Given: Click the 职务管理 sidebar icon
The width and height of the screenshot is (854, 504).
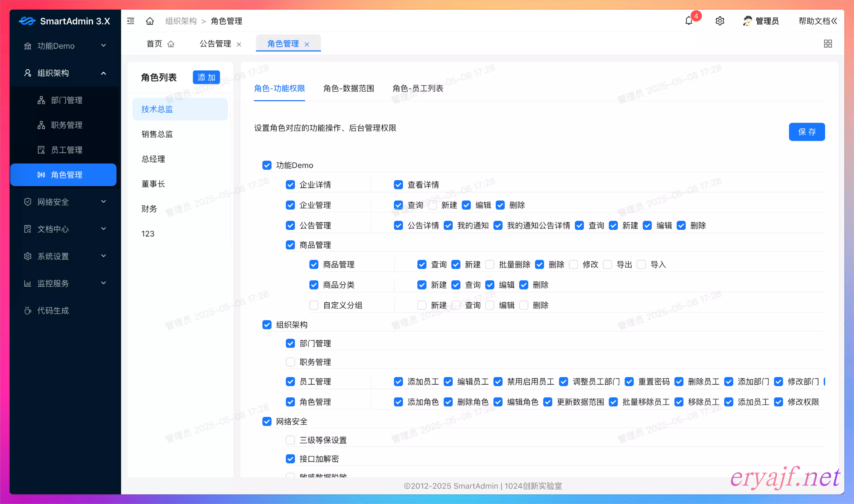Looking at the screenshot, I should click(x=41, y=125).
